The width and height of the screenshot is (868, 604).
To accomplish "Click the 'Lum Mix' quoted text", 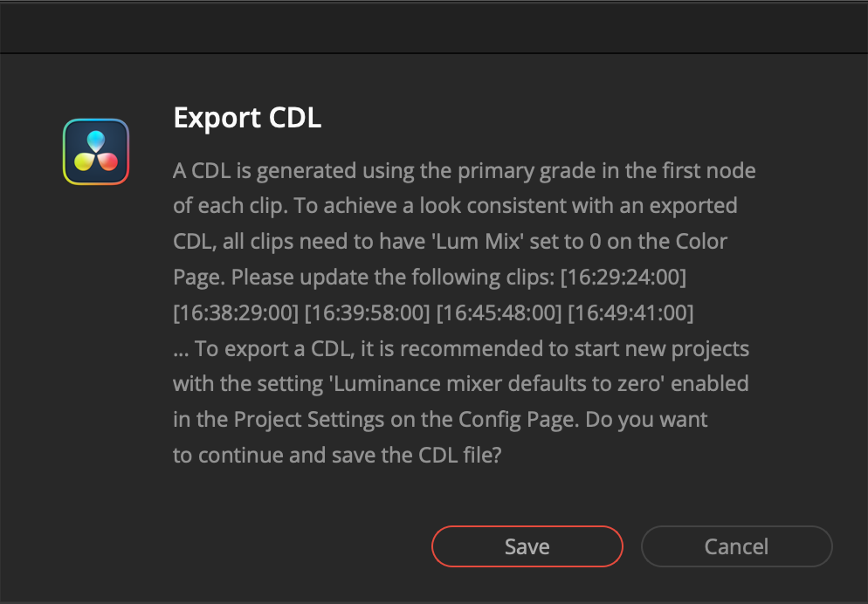I will [478, 242].
